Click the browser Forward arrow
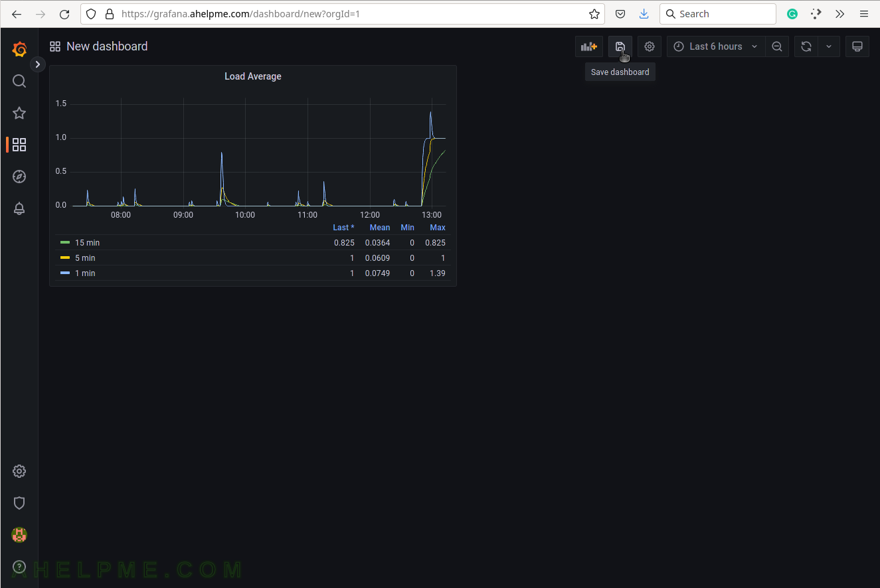The image size is (880, 588). (41, 14)
